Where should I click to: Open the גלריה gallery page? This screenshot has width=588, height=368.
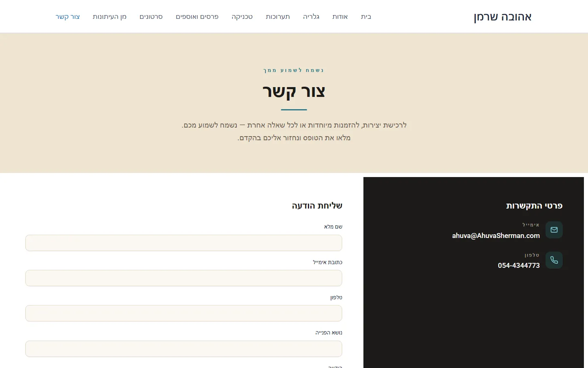[x=311, y=17]
